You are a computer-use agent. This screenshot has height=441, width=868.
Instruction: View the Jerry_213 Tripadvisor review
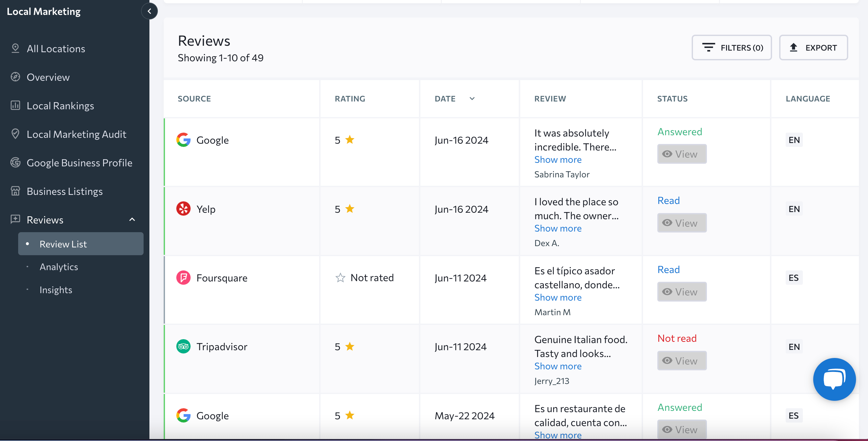pos(682,361)
